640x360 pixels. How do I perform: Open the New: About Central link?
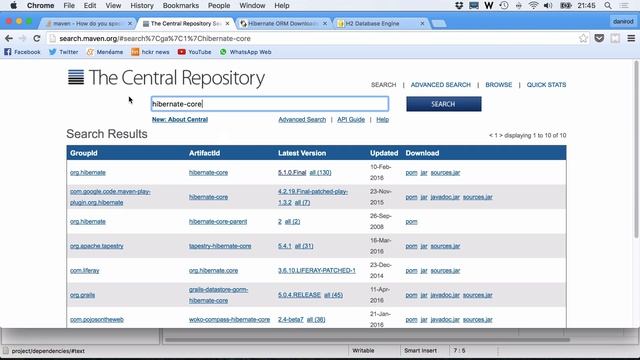(180, 120)
